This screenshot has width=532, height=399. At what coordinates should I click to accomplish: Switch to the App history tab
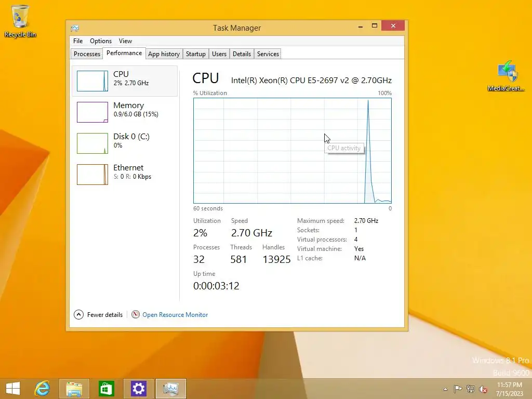164,54
